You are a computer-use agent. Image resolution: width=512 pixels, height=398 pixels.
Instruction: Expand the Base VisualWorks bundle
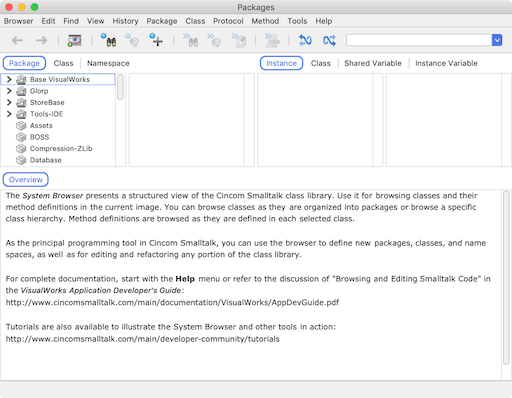coord(9,79)
